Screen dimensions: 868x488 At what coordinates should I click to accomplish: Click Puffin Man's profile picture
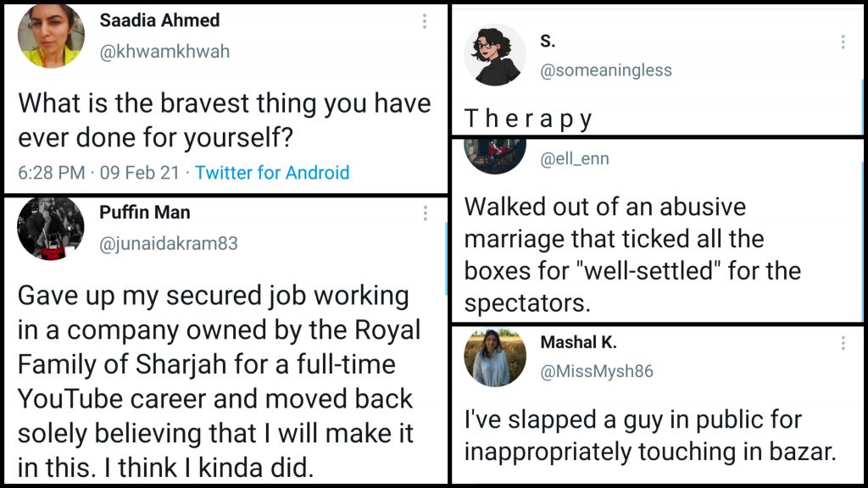[51, 228]
